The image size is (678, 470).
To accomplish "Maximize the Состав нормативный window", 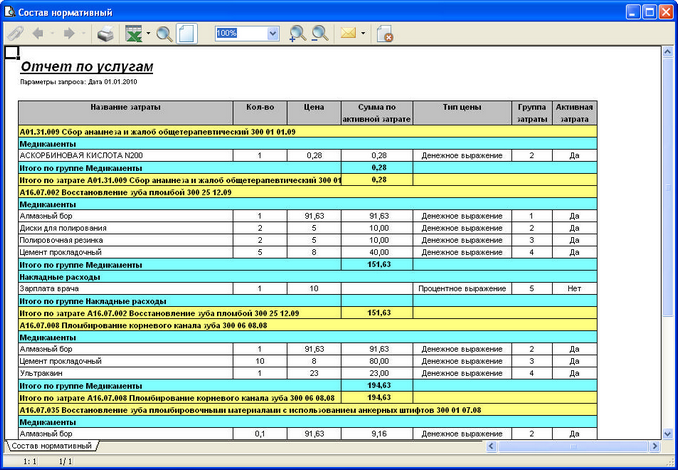I will (x=649, y=12).
